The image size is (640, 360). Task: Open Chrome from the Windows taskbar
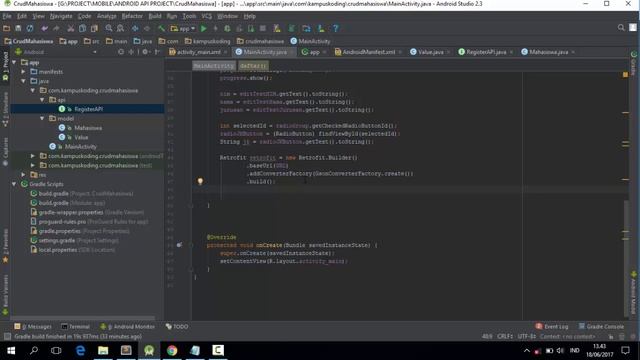coord(172,350)
